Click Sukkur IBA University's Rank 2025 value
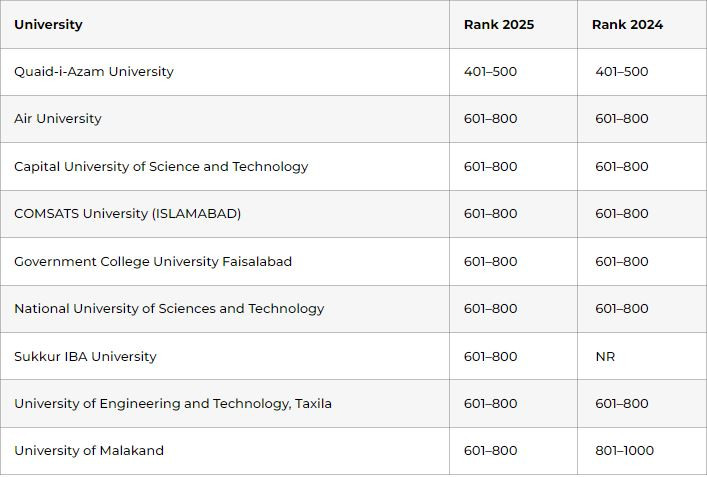 pos(490,357)
